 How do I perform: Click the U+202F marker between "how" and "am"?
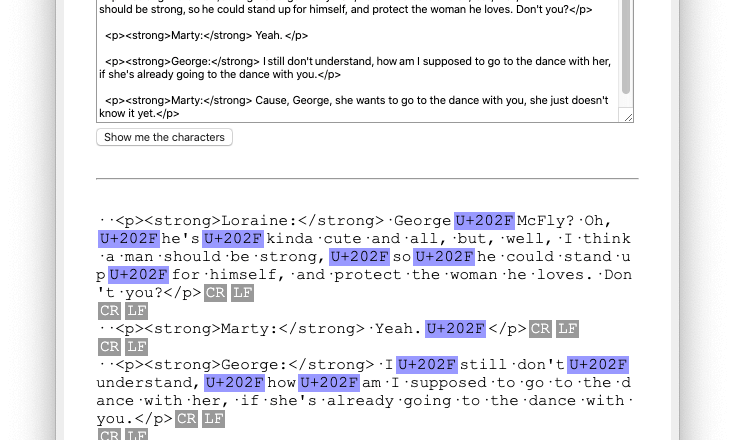pos(329,383)
